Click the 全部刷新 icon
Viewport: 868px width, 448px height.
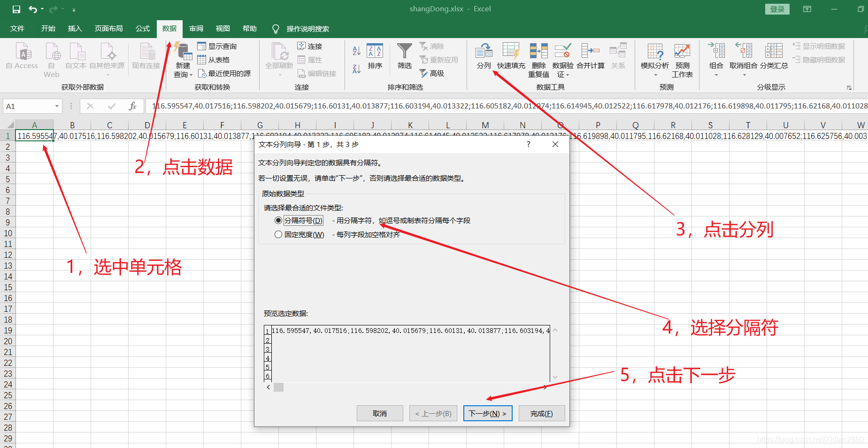point(280,51)
